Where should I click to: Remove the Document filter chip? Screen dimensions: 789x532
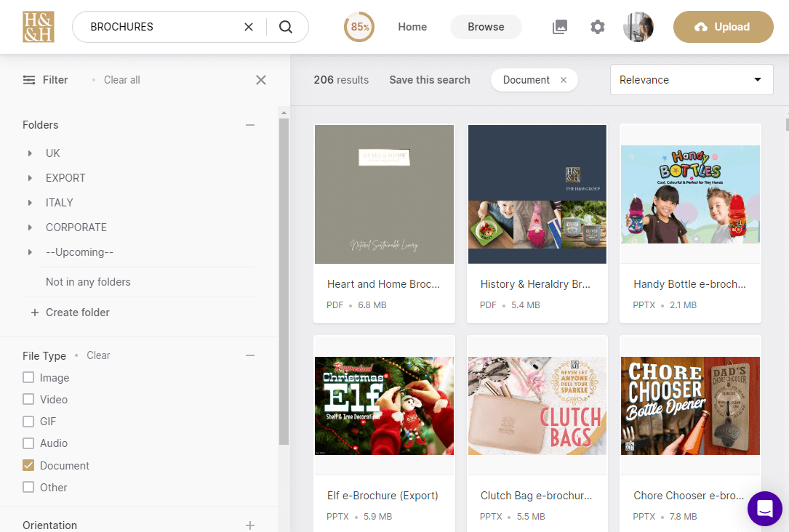[x=564, y=80]
